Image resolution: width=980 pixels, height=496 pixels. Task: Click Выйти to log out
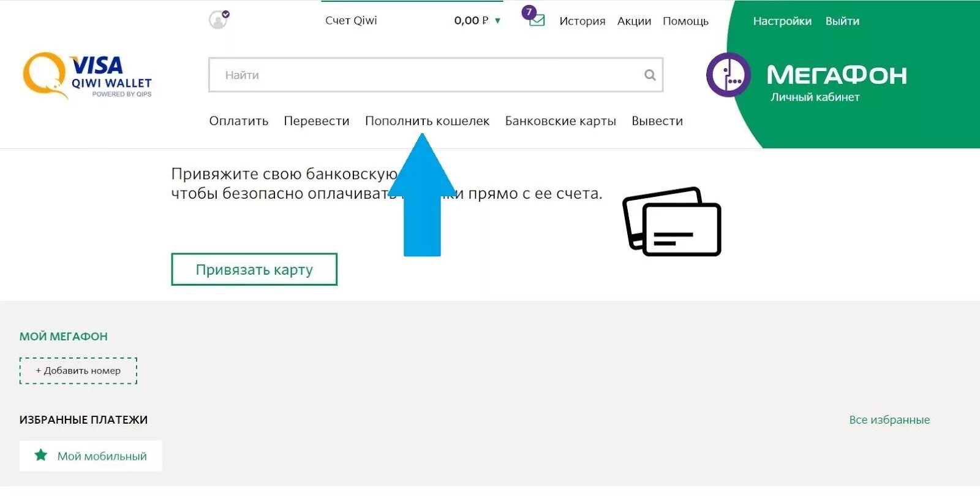842,21
